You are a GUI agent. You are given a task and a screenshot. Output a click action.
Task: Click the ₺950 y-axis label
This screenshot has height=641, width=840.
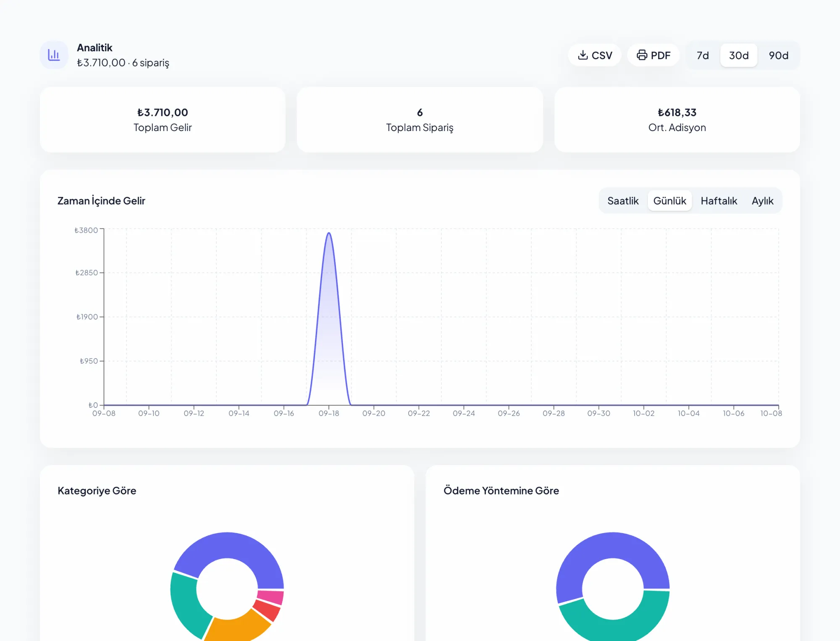(x=89, y=361)
